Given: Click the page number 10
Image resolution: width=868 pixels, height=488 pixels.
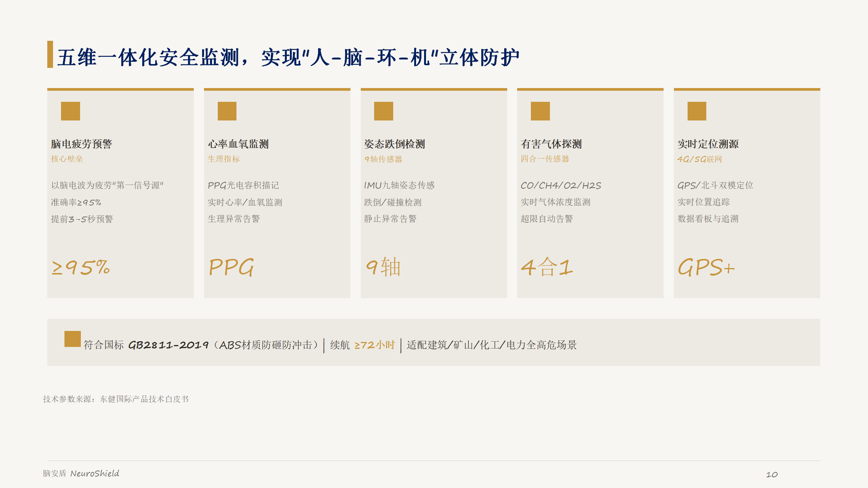Looking at the screenshot, I should click(x=772, y=475).
